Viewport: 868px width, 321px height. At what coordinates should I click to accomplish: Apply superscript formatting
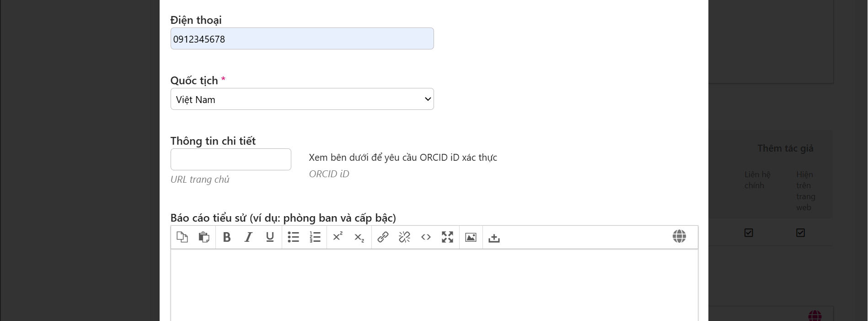click(338, 237)
